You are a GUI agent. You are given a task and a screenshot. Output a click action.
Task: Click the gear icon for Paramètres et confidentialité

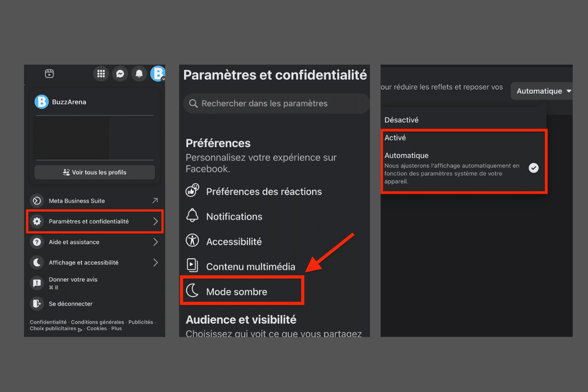point(37,221)
